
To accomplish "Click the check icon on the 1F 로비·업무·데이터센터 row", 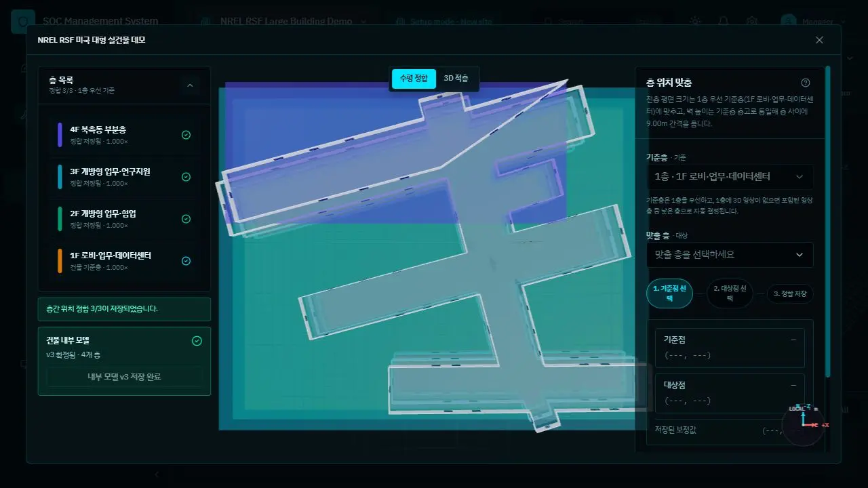I will (x=186, y=261).
